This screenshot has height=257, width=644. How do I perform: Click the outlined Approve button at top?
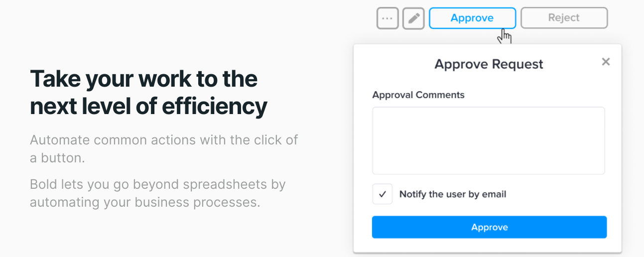472,18
